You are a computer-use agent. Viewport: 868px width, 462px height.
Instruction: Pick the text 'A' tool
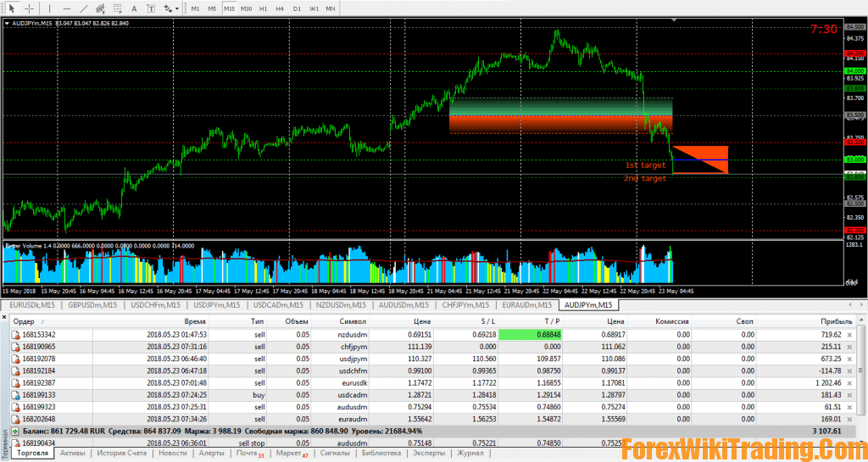(135, 8)
